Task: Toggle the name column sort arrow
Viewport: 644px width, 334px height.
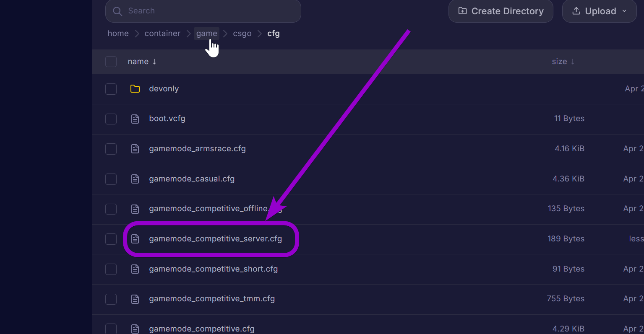Action: pos(154,61)
